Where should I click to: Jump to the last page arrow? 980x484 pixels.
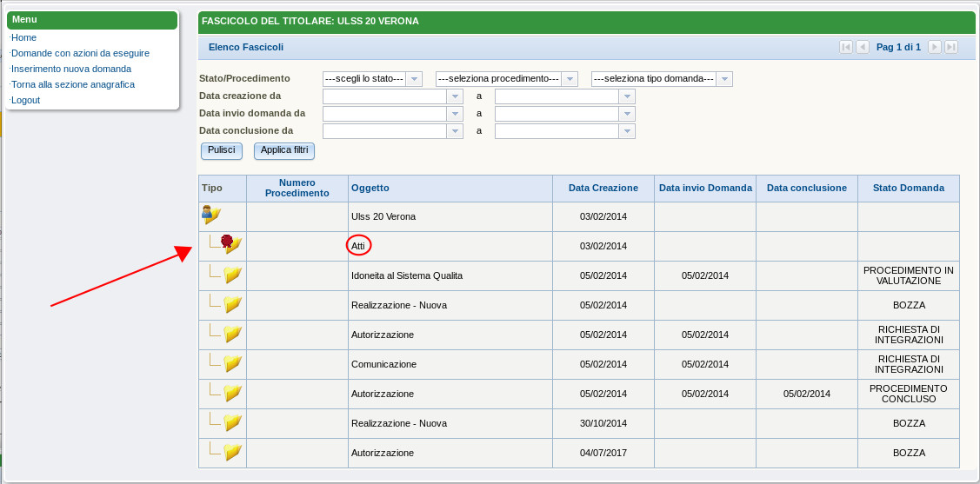951,47
